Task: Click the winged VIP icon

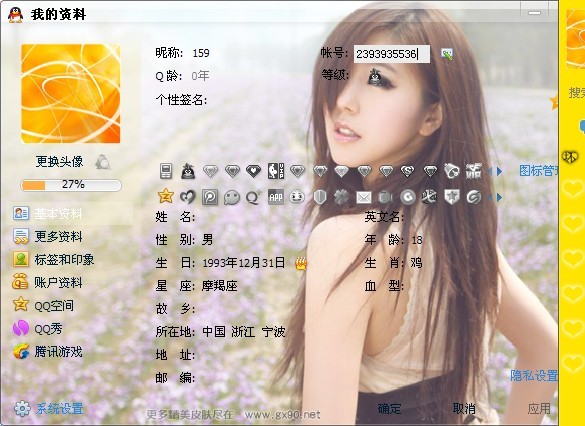Action: pyautogui.click(x=473, y=171)
